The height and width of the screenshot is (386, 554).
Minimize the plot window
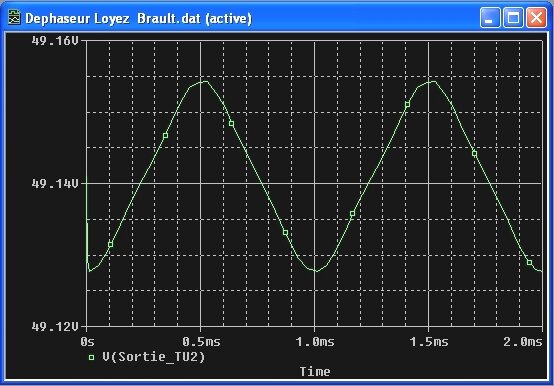[x=490, y=18]
